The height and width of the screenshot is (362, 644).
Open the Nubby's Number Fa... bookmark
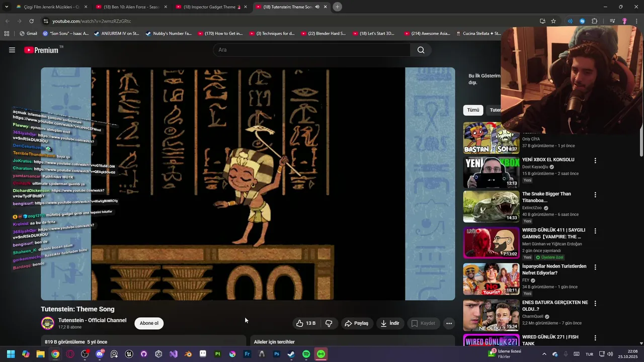coord(169,34)
